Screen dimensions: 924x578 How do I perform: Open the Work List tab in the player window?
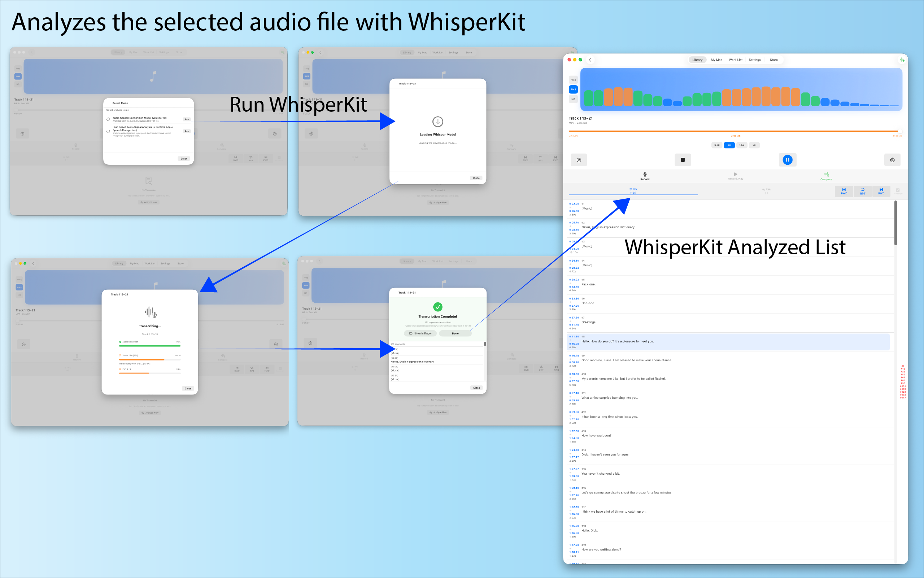(x=735, y=60)
